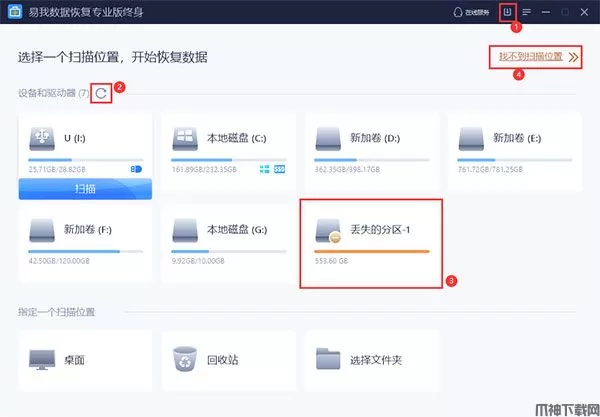The height and width of the screenshot is (417, 600).
Task: Click the 找不到扫描位置 link
Action: pos(531,57)
